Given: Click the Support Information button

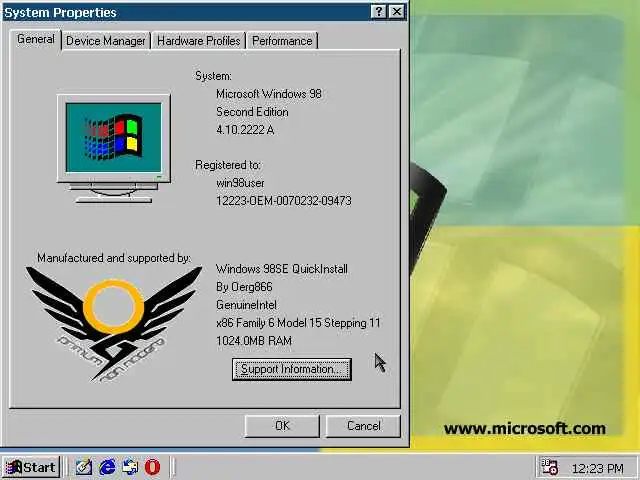Looking at the screenshot, I should 291,369.
